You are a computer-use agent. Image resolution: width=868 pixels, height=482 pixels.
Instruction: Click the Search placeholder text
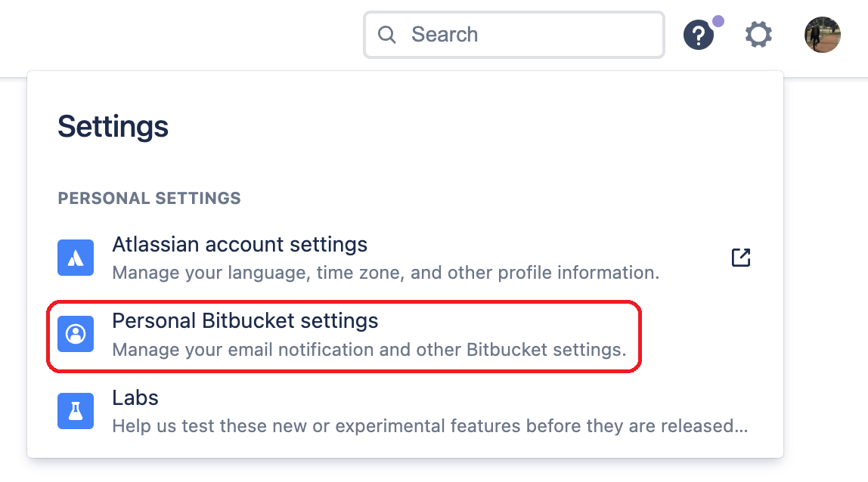click(x=445, y=35)
